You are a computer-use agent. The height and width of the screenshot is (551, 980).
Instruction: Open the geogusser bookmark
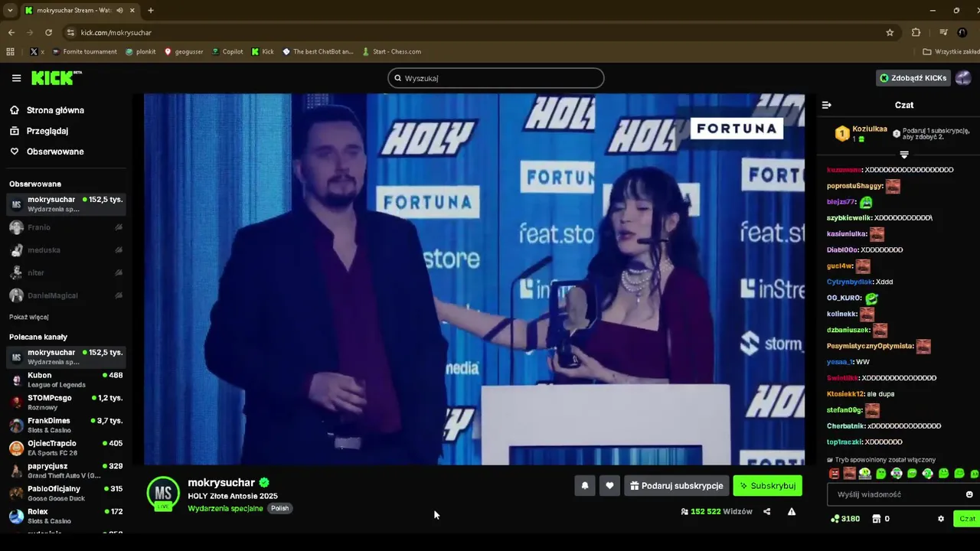(184, 51)
